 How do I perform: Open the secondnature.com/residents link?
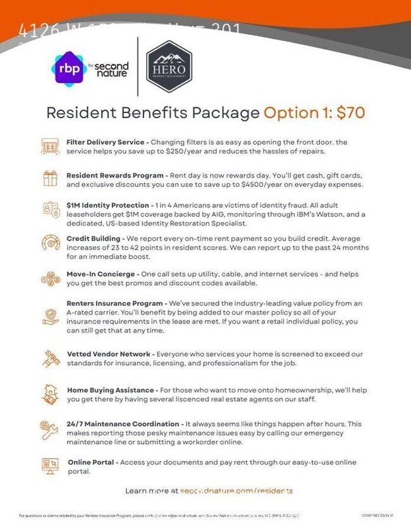pos(236,490)
